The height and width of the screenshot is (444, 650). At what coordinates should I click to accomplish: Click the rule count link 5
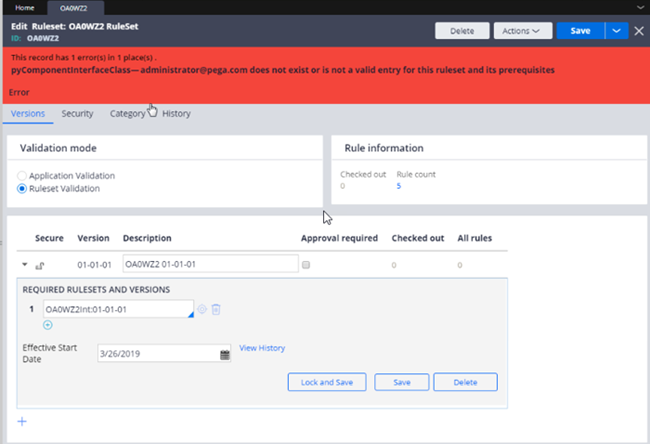[399, 186]
